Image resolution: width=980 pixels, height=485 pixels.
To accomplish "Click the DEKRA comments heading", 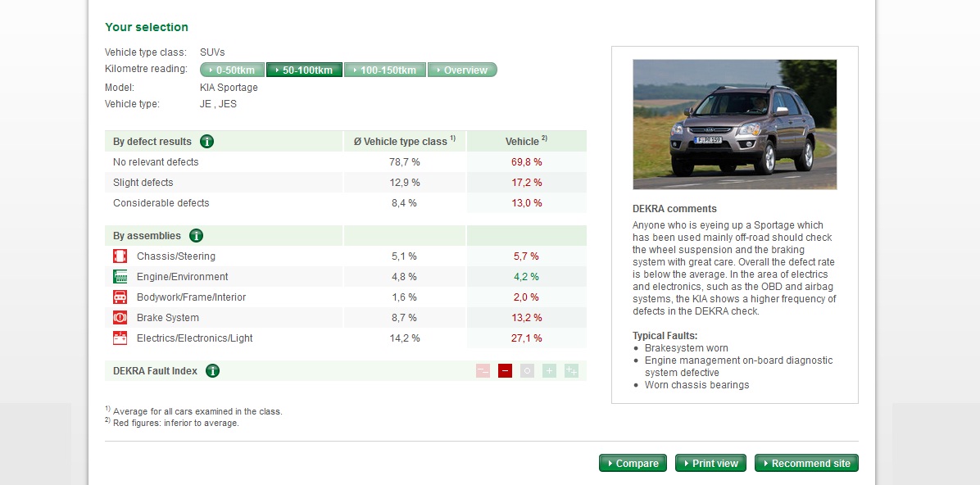I will pyautogui.click(x=674, y=209).
